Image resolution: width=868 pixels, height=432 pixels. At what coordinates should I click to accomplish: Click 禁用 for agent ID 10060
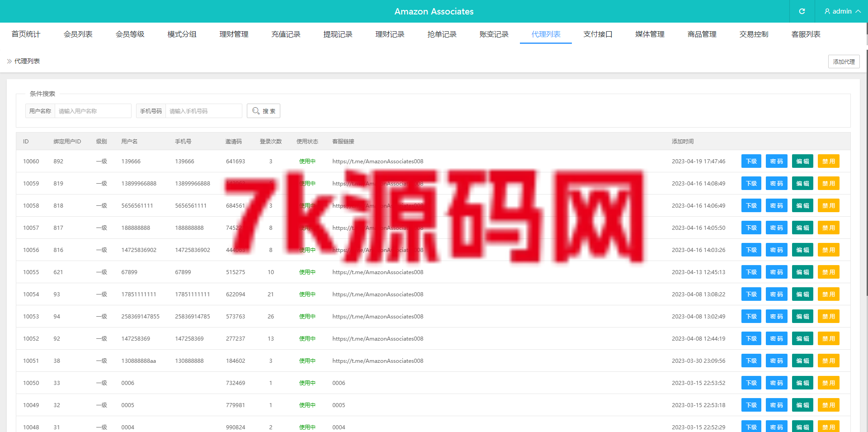829,161
